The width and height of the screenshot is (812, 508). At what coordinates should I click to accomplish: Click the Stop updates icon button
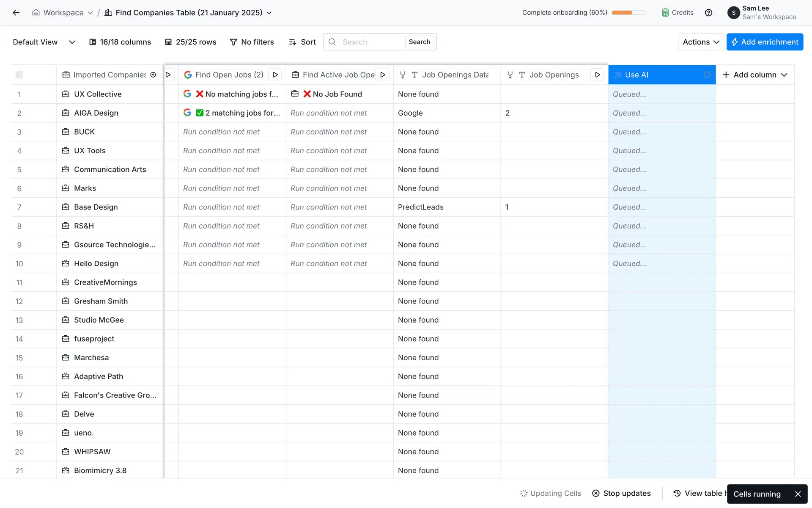(596, 493)
